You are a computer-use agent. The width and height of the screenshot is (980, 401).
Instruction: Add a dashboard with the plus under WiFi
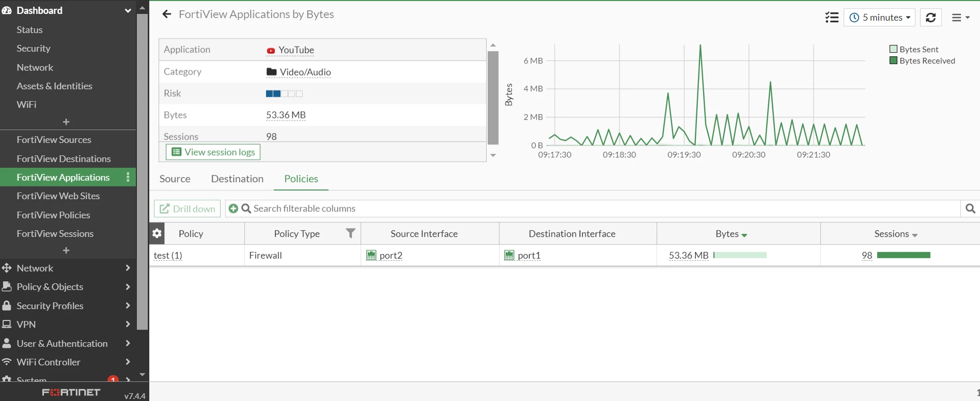tap(66, 122)
